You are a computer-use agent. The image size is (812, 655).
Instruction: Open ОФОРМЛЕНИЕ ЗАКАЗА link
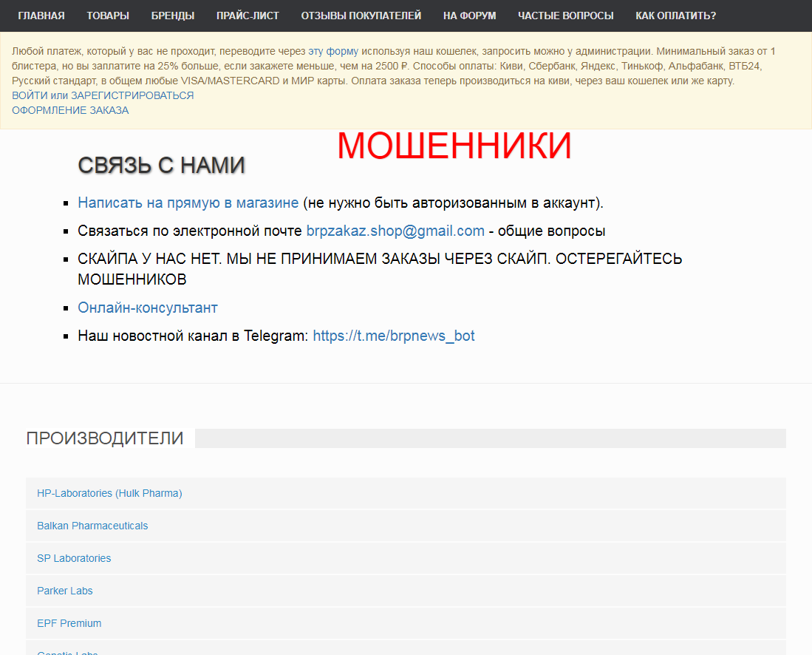(x=70, y=110)
